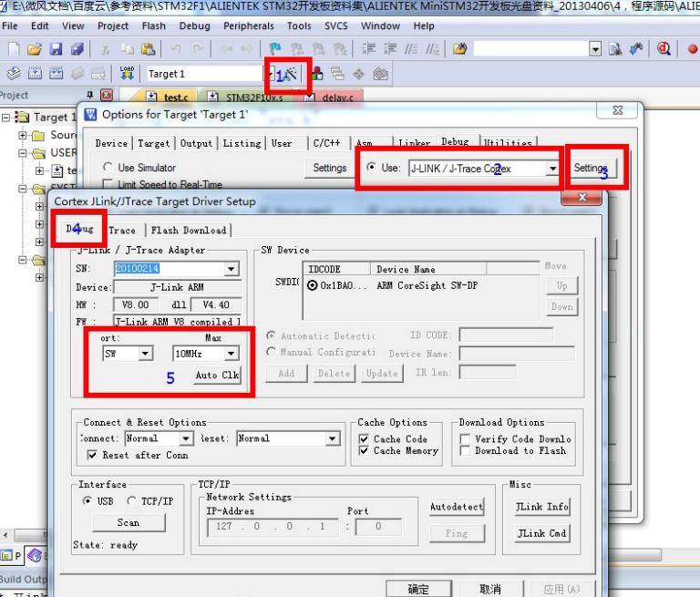Enable the Verify Code Download checkbox
Image resolution: width=700 pixels, height=597 pixels.
465,439
